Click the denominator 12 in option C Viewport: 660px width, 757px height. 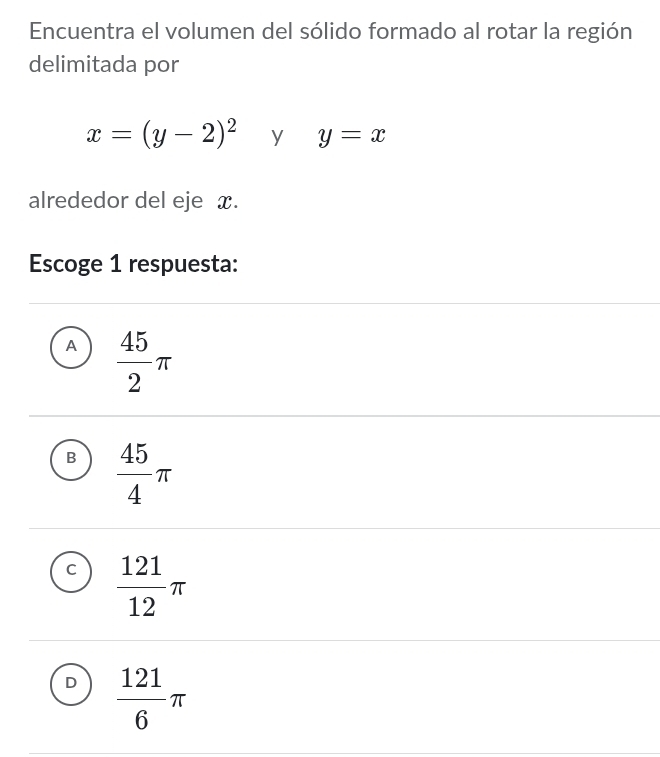pyautogui.click(x=141, y=606)
